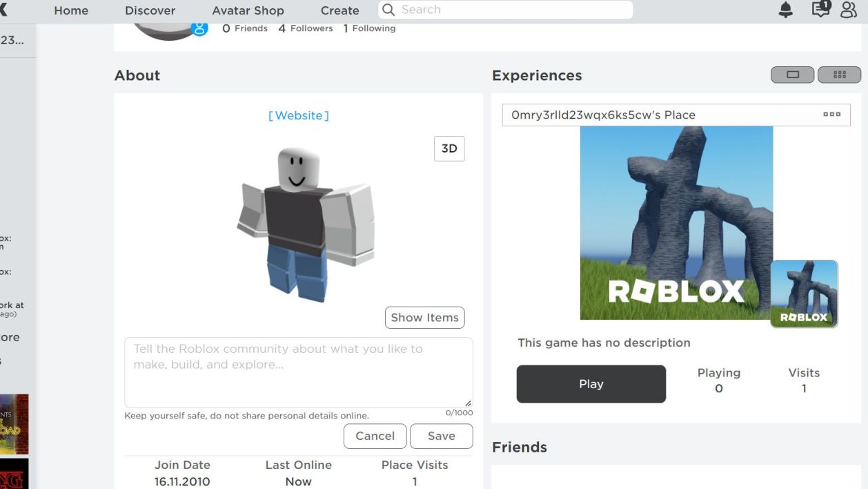Viewport: 868px width, 489px height.
Task: Click the small Roblox place icon thumbnail
Action: 804,294
